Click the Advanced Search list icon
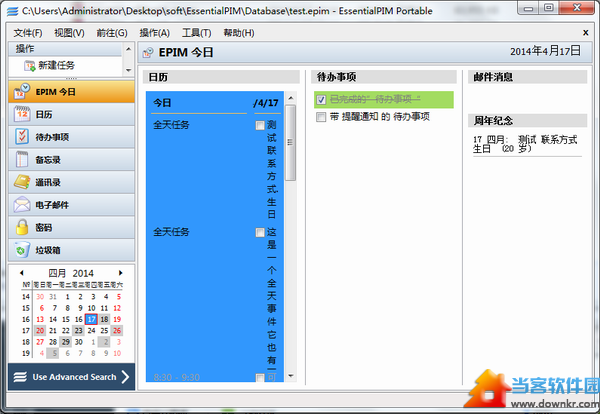 [x=20, y=377]
